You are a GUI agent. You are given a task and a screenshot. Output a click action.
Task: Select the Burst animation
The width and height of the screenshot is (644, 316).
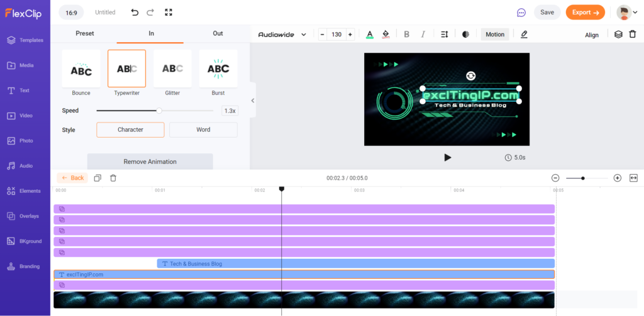pyautogui.click(x=218, y=73)
